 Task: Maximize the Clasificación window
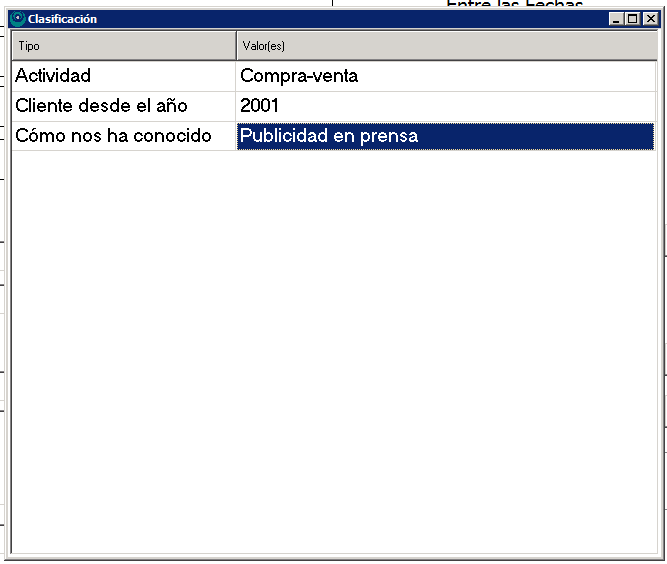[632, 19]
